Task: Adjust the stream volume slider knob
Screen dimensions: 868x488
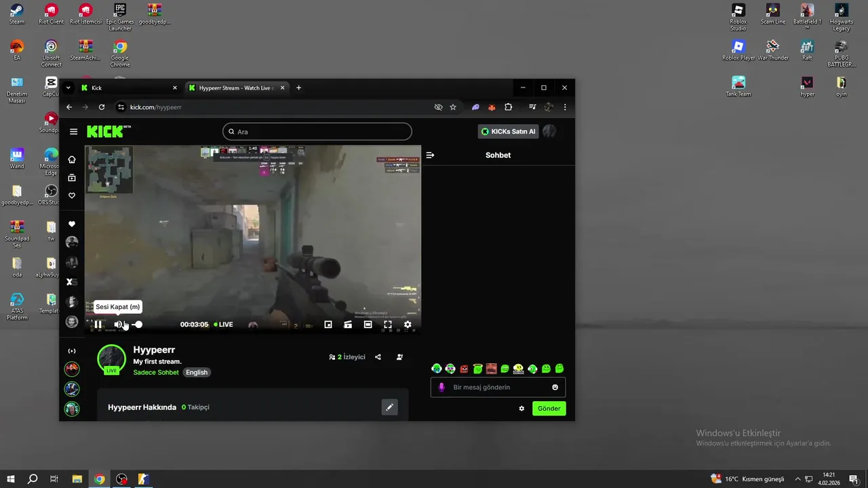Action: coord(138,325)
